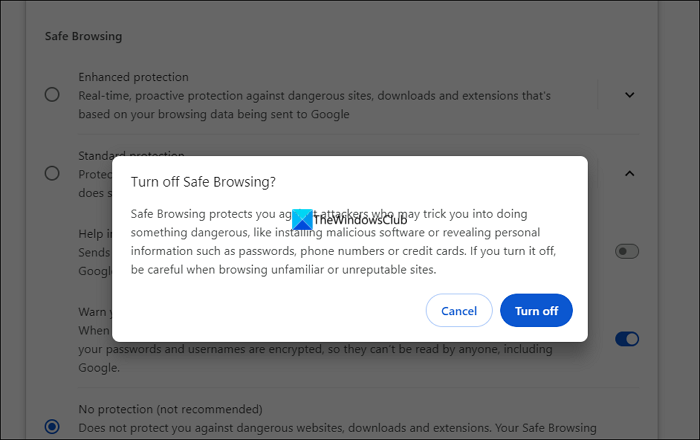The height and width of the screenshot is (440, 700).
Task: Click the Standard protection option label
Action: click(x=132, y=156)
